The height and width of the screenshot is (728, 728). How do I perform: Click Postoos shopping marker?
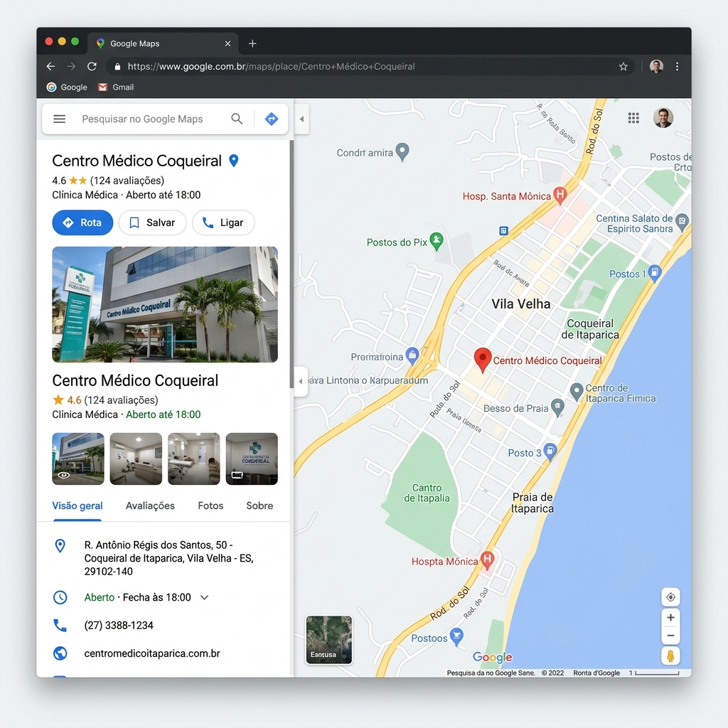point(457,636)
